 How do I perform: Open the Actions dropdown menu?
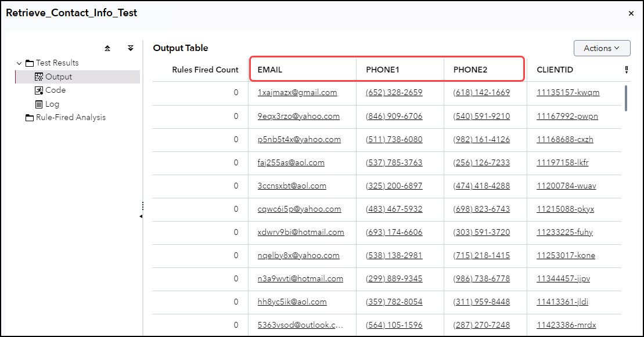[x=602, y=48]
